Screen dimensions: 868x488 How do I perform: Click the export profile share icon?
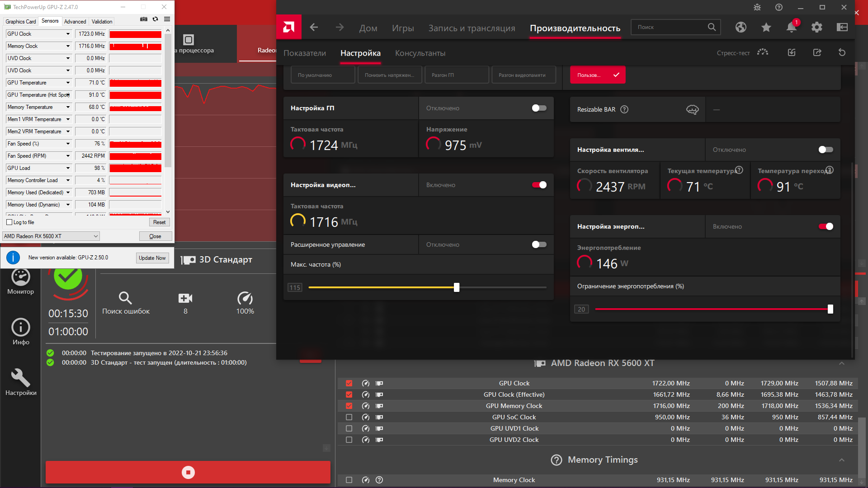tap(817, 52)
